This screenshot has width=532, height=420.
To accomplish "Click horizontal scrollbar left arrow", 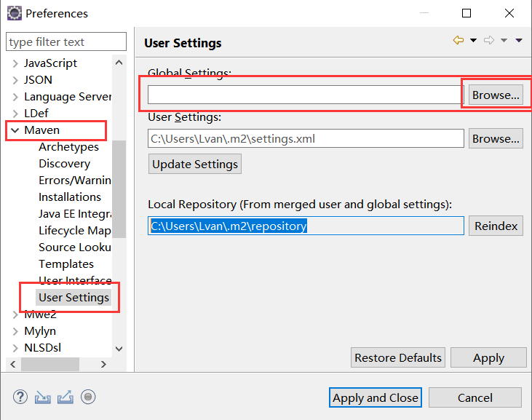I will tap(13, 365).
